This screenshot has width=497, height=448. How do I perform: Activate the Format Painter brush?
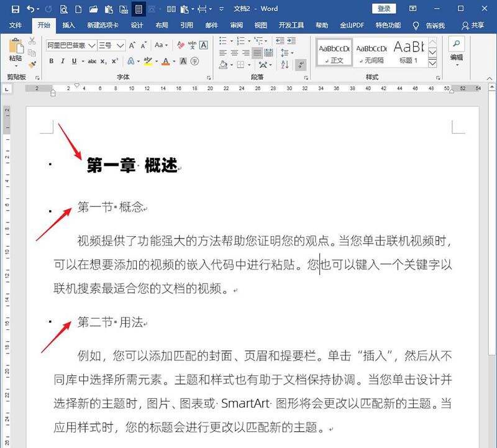click(x=32, y=65)
